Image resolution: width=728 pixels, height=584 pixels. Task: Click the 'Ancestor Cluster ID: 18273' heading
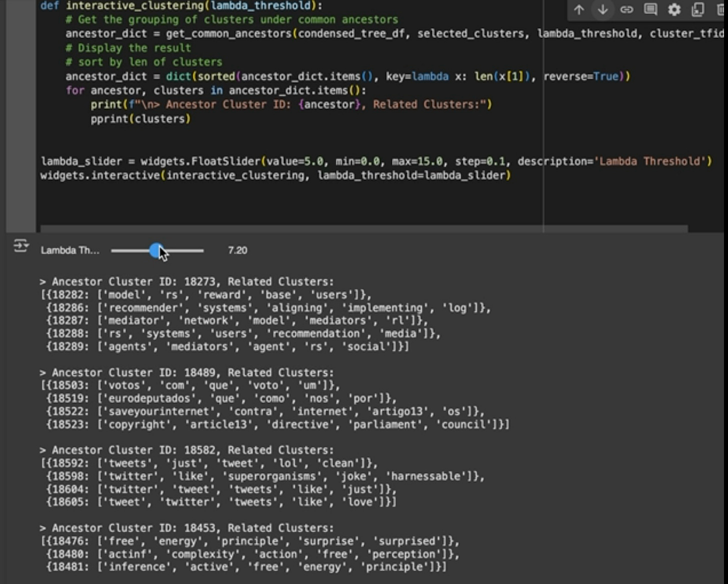click(186, 281)
